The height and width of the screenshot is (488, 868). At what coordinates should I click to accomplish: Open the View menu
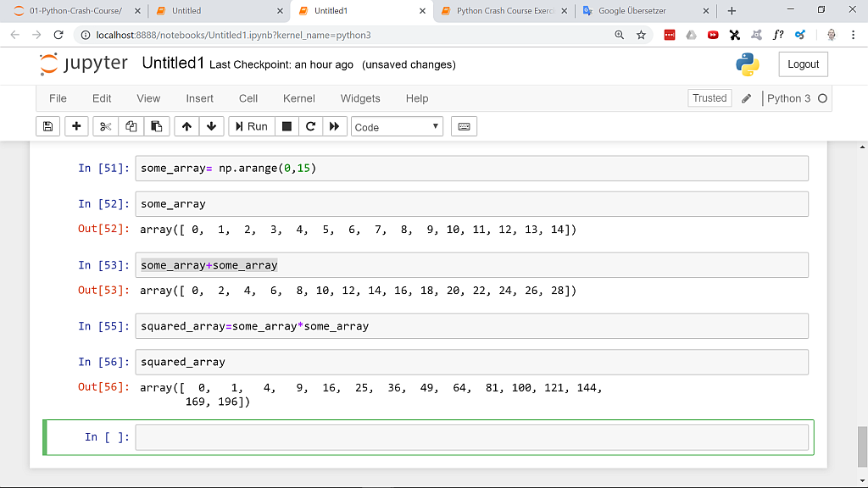pyautogui.click(x=148, y=98)
